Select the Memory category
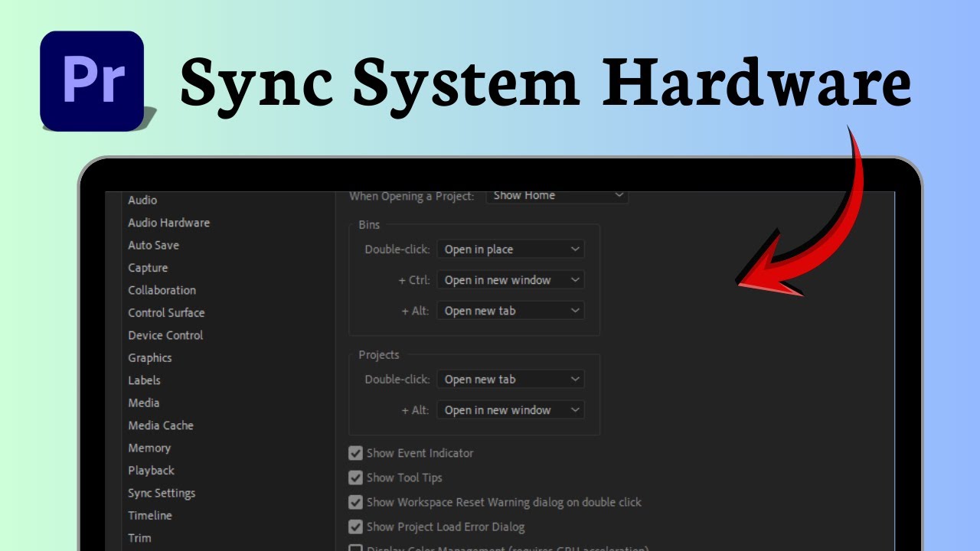Screen dimensions: 980x551 click(x=149, y=448)
